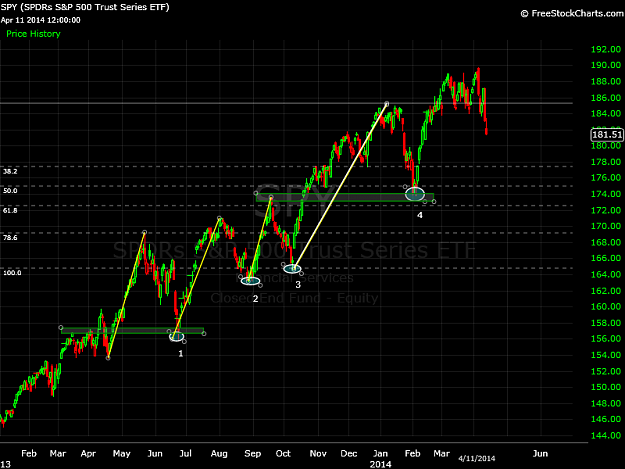Click the Sep time axis label
Viewport: 625px width, 469px height.
[x=252, y=453]
